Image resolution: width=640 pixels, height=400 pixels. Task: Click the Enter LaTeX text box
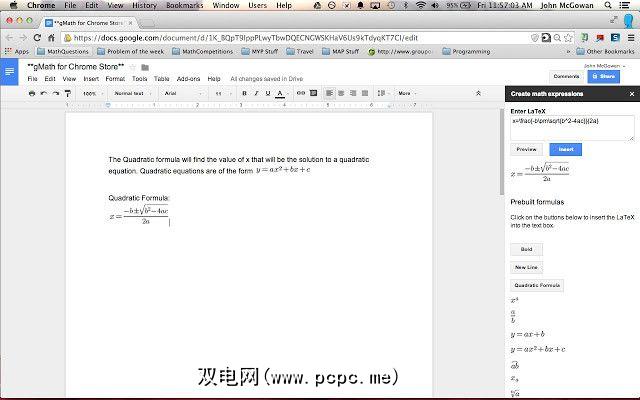572,128
